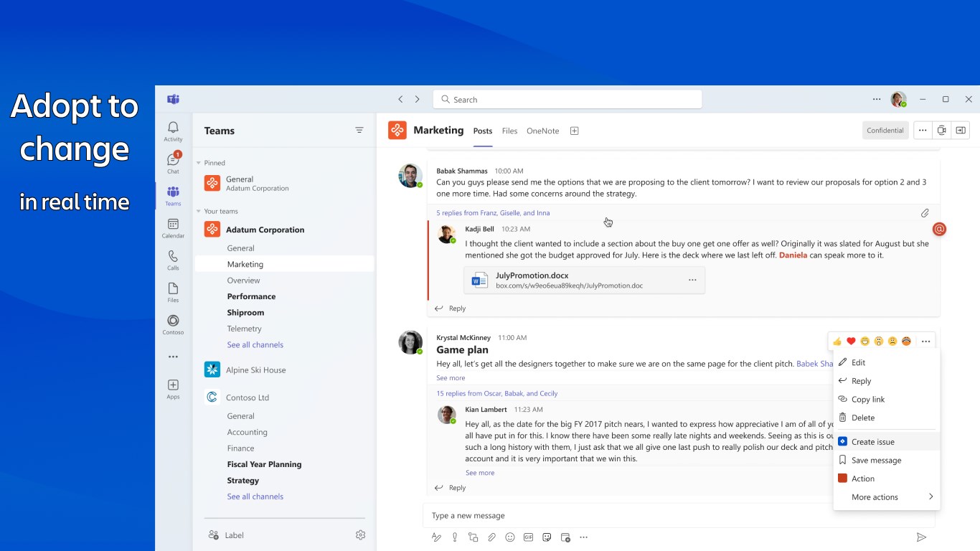Go to Calendar in the left rail
This screenshot has height=551, width=980.
[173, 227]
